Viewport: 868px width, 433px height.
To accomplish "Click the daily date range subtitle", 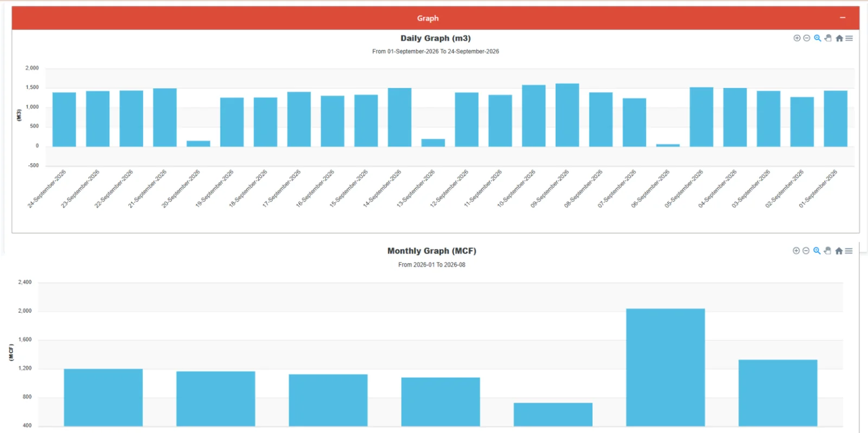I will (436, 51).
